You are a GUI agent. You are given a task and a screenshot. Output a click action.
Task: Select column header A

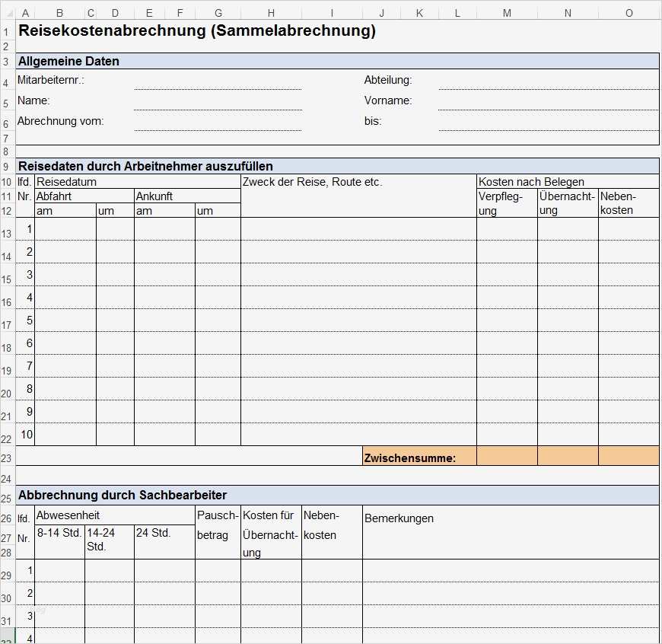click(x=25, y=12)
